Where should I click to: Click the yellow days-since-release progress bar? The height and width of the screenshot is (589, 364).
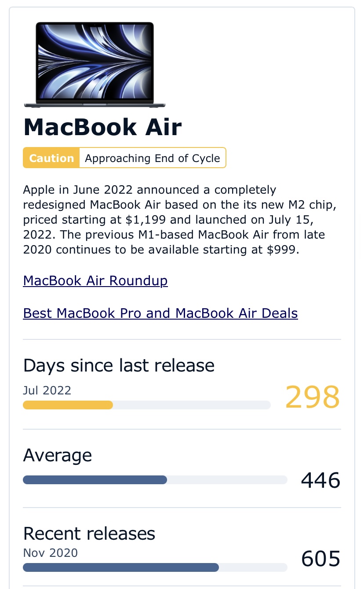pyautogui.click(x=68, y=405)
